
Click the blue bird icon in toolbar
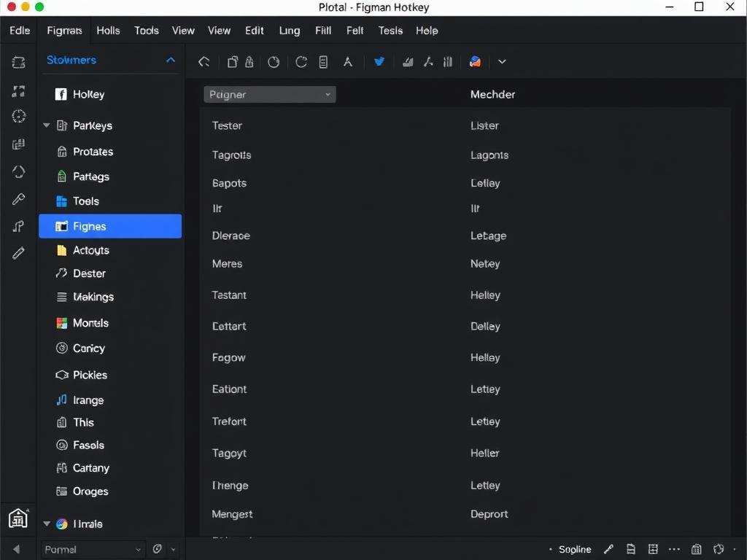tap(379, 61)
